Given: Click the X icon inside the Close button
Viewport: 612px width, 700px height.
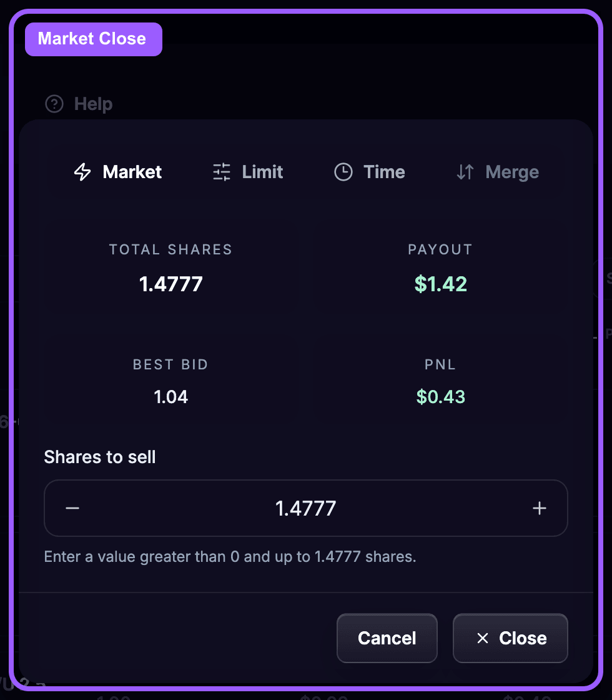Looking at the screenshot, I should point(482,638).
